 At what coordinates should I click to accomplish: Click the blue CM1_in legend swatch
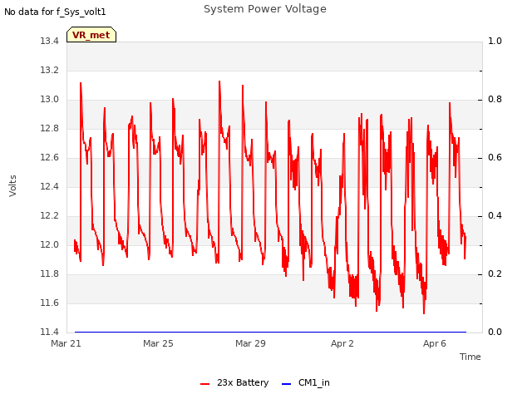click(x=286, y=384)
